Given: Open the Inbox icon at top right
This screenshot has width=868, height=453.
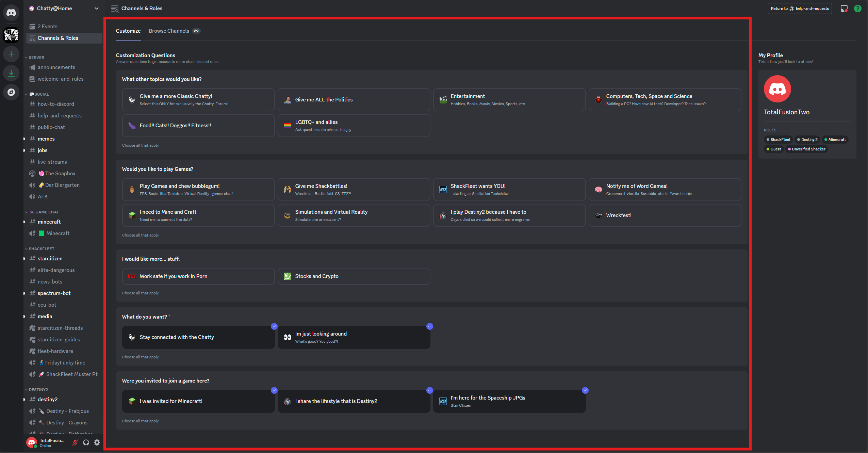Looking at the screenshot, I should (844, 9).
